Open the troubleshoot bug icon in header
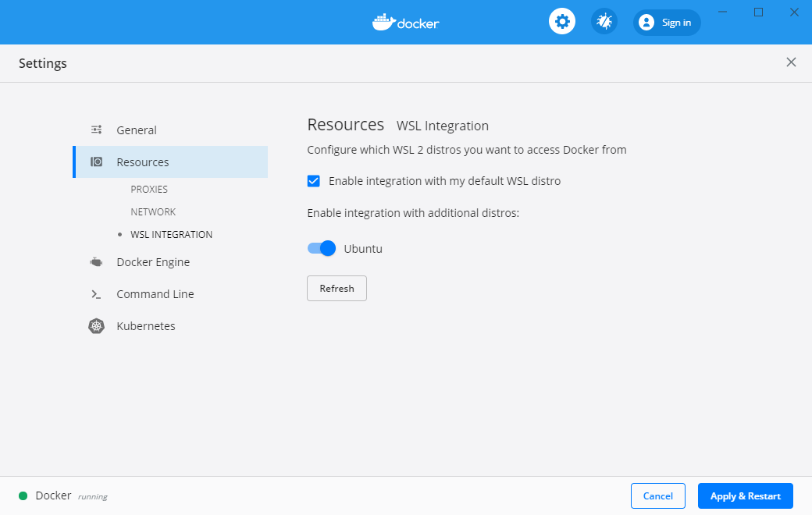The image size is (812, 515). click(604, 21)
